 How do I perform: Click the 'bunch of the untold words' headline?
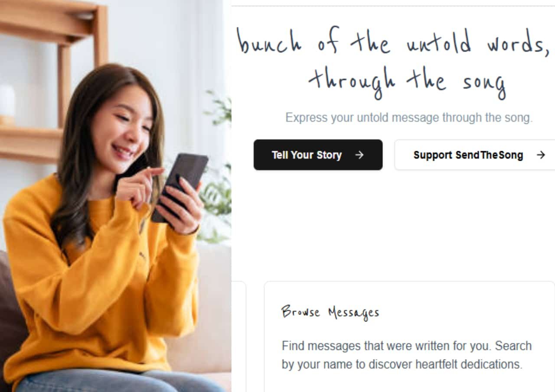[x=393, y=43]
